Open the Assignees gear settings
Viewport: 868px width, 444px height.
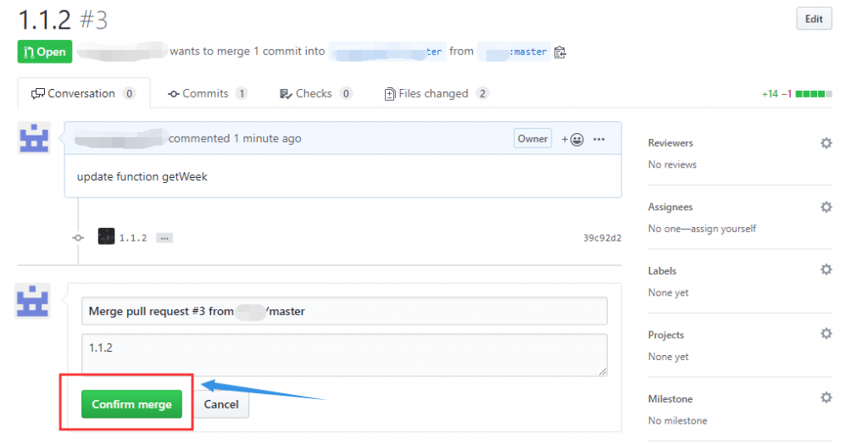(x=826, y=207)
